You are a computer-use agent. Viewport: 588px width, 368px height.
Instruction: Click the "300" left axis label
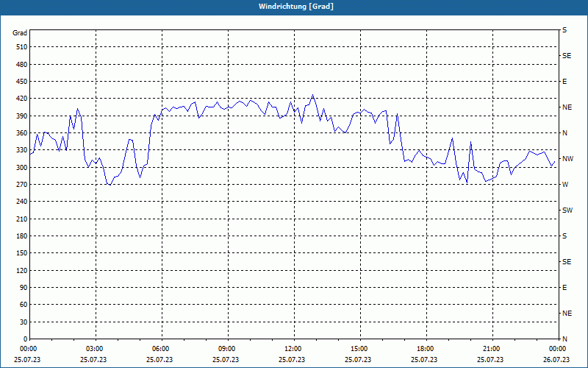click(22, 167)
